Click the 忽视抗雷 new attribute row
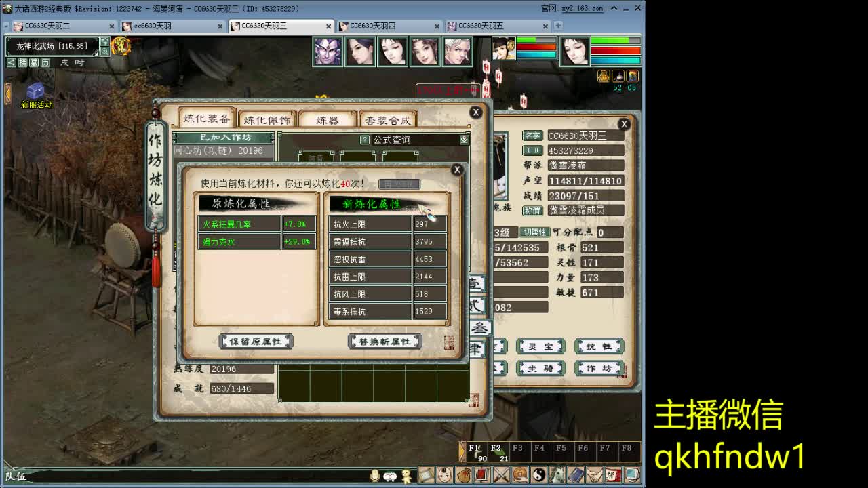The width and height of the screenshot is (868, 488). [x=389, y=259]
